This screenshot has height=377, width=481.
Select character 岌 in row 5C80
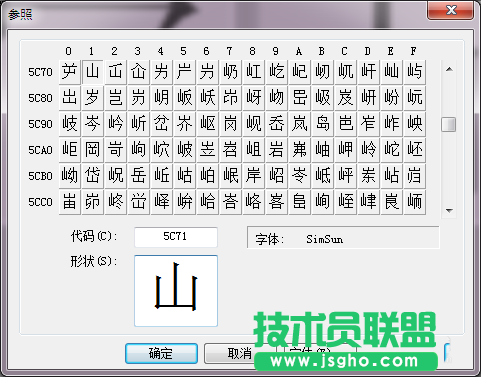345,98
